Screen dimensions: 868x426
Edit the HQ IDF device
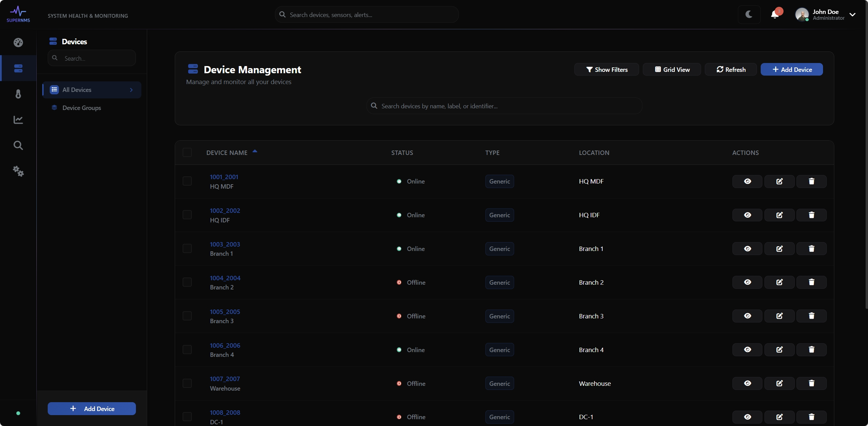click(x=779, y=215)
